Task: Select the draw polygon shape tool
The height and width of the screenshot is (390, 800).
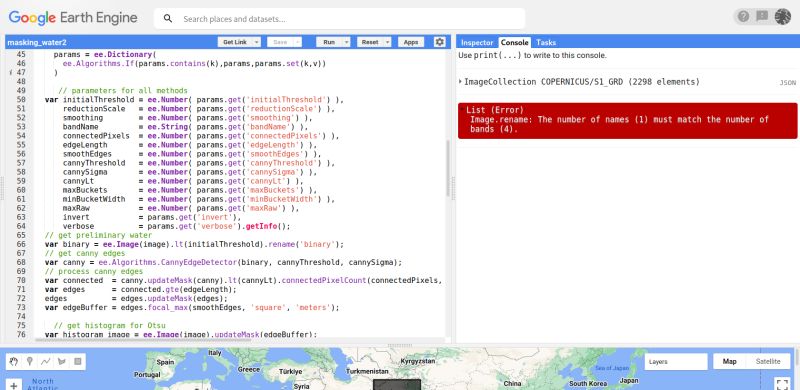Action: (x=62, y=361)
